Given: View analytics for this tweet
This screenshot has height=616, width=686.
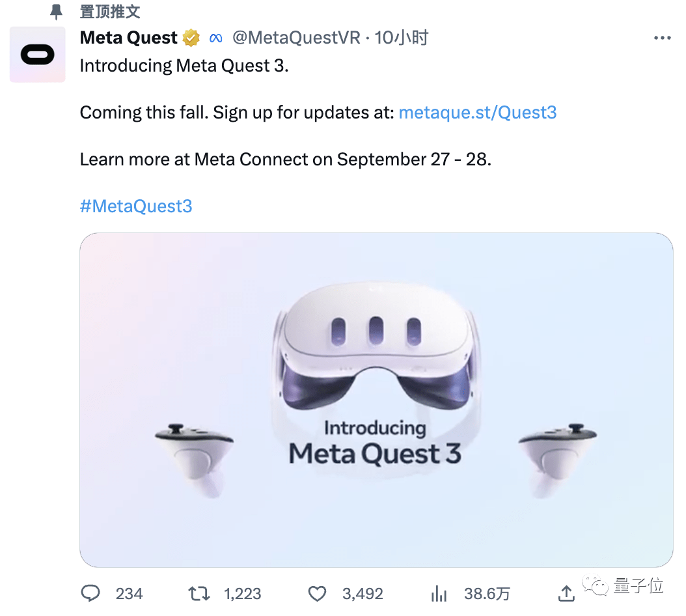Looking at the screenshot, I should click(x=439, y=593).
